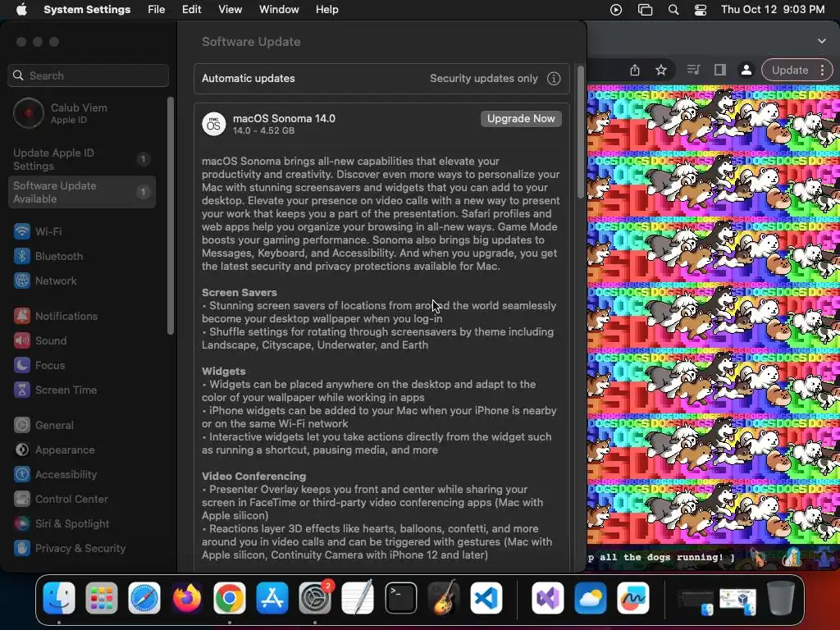Open Siri & Spotlight settings

click(61, 524)
